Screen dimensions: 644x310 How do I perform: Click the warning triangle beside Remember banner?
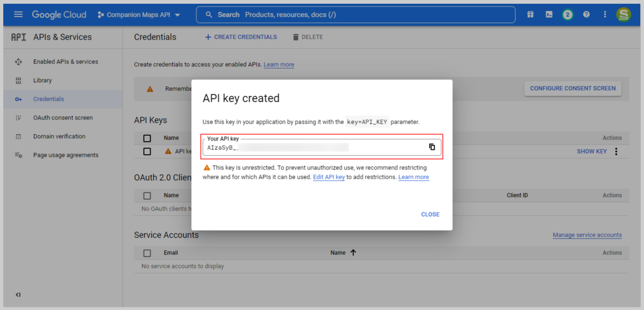(x=150, y=89)
